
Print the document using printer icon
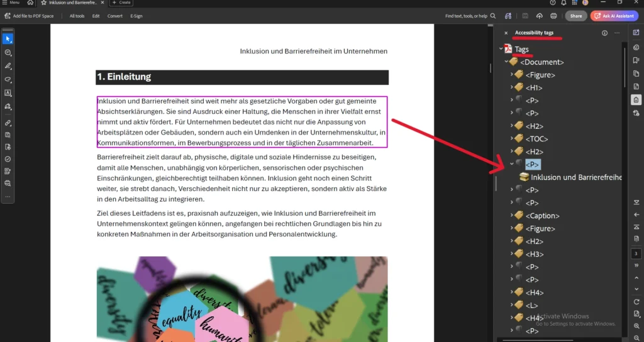pos(553,16)
